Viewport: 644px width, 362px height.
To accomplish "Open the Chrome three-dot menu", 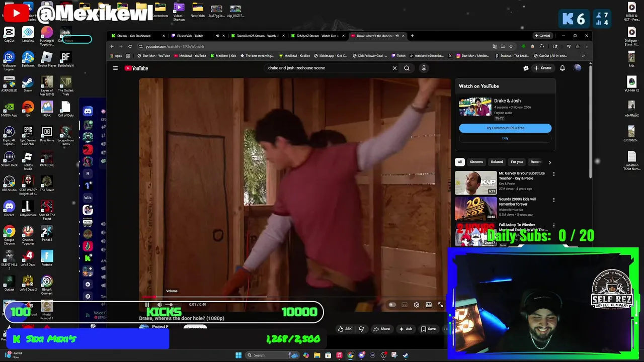I will (x=587, y=46).
